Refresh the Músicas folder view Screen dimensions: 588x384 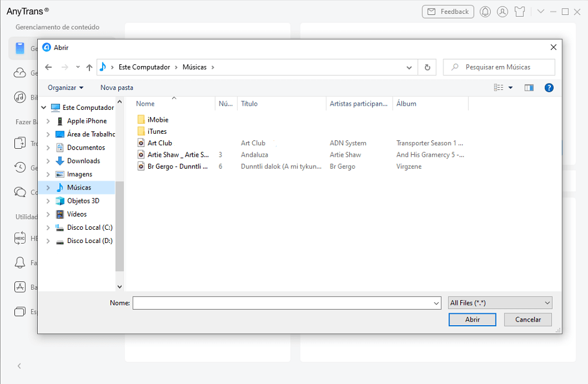[x=427, y=67]
